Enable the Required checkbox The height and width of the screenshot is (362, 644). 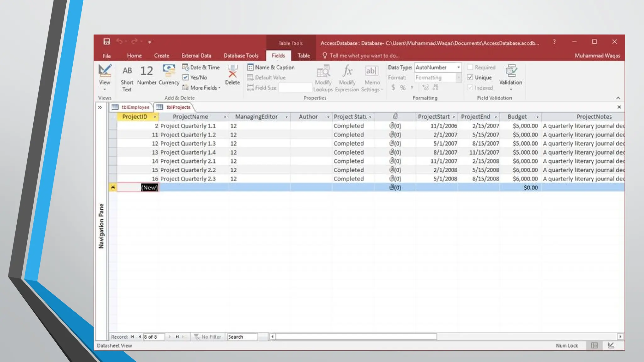(470, 67)
